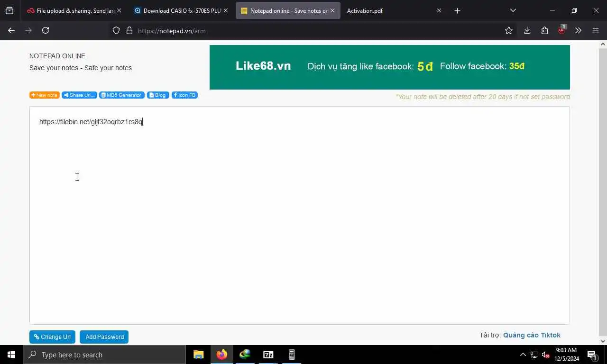Click the NOTEPAD ONLINE title
This screenshot has width=607, height=364.
57,56
